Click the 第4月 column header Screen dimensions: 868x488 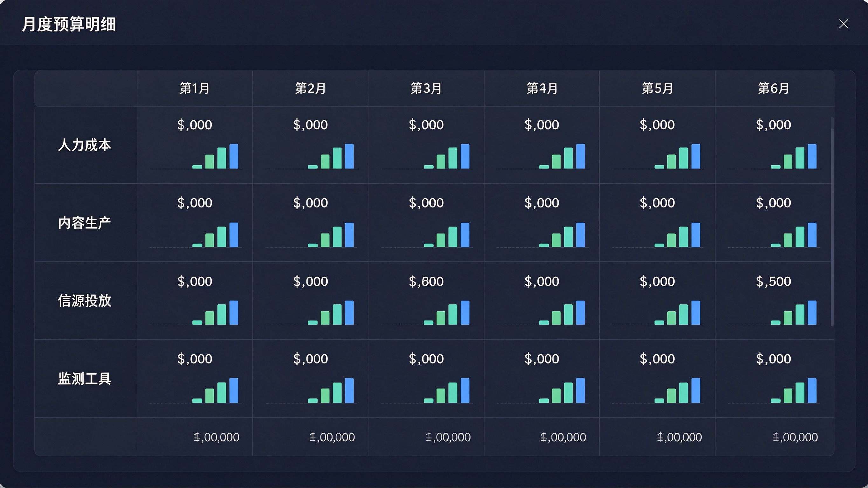(542, 88)
